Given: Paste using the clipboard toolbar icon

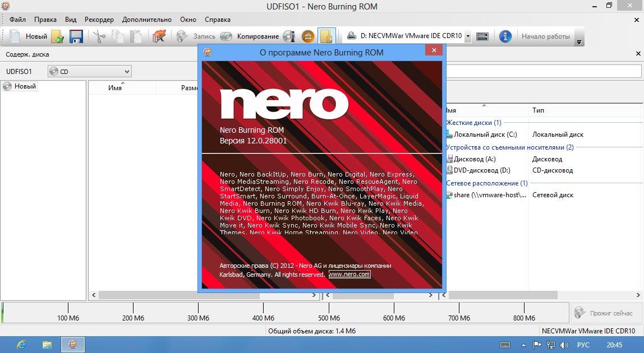Looking at the screenshot, I should [x=136, y=36].
